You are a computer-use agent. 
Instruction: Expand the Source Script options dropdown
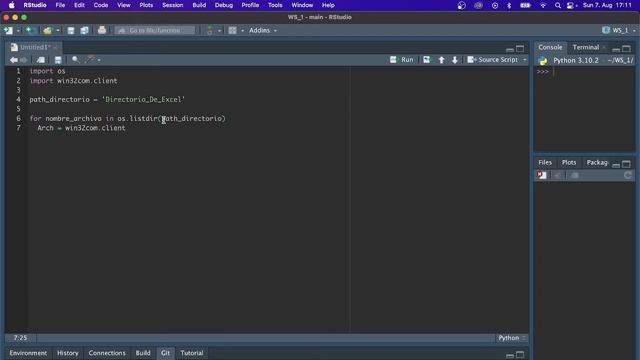(524, 60)
